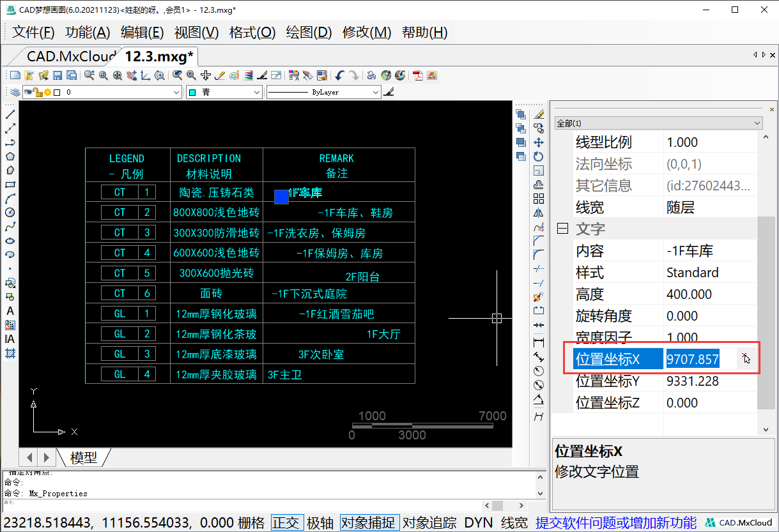Image resolution: width=779 pixels, height=532 pixels.
Task: Click the New file toolbar icon
Action: click(x=15, y=75)
